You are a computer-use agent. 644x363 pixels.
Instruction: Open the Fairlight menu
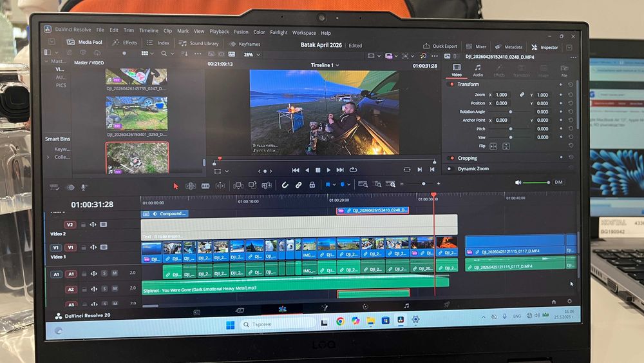[x=279, y=32]
